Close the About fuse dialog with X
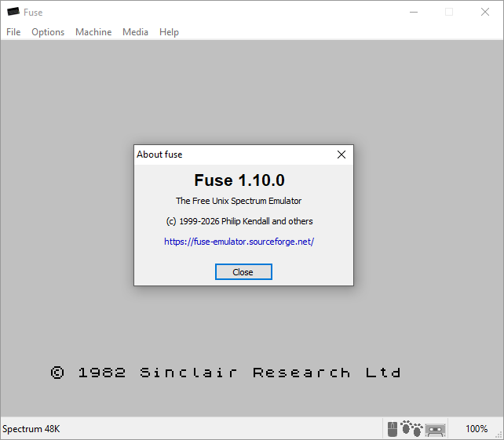The image size is (504, 440). (x=341, y=155)
